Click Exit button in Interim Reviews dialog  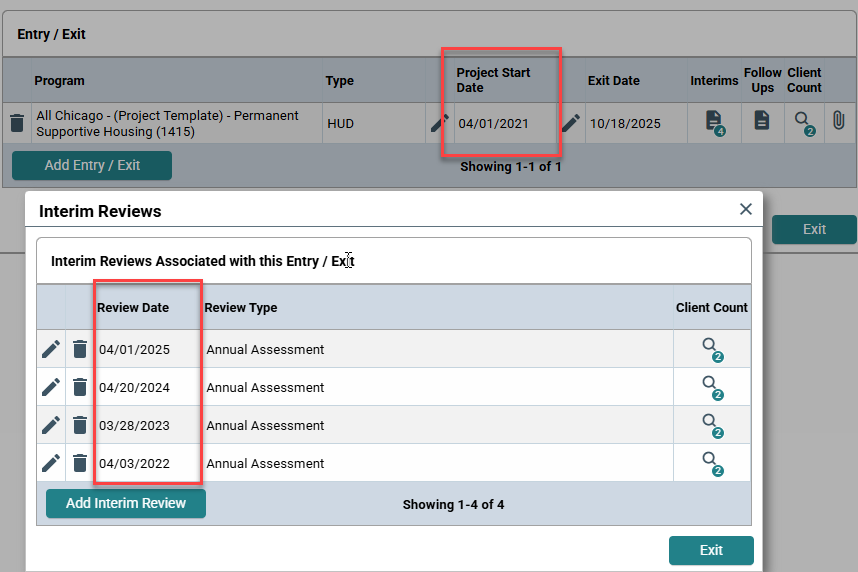[x=711, y=550]
